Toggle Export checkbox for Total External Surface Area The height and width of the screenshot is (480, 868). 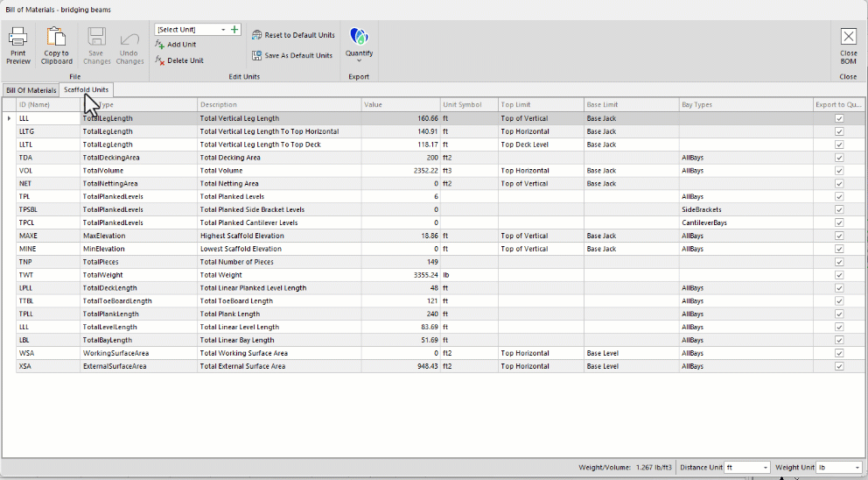(x=839, y=366)
